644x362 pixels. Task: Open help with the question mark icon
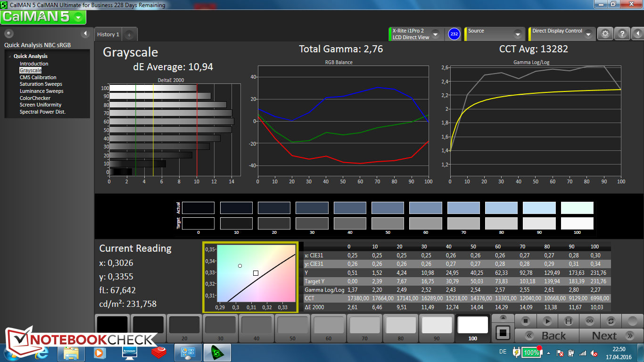click(x=622, y=34)
